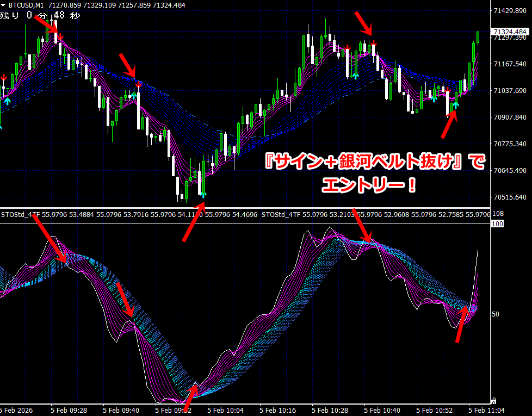Click the 残り 0 分 48 秒 countdown text
This screenshot has width=532, height=416.
(x=40, y=15)
